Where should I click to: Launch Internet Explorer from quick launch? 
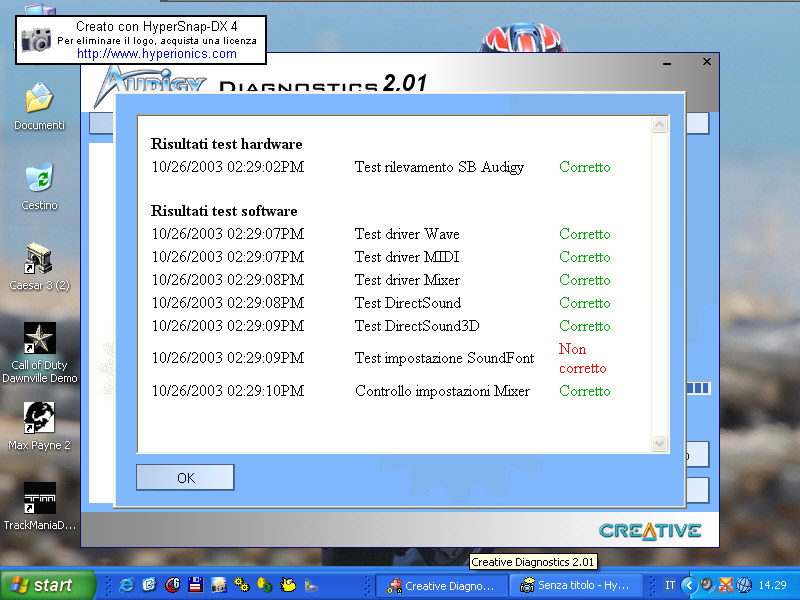pyautogui.click(x=126, y=585)
